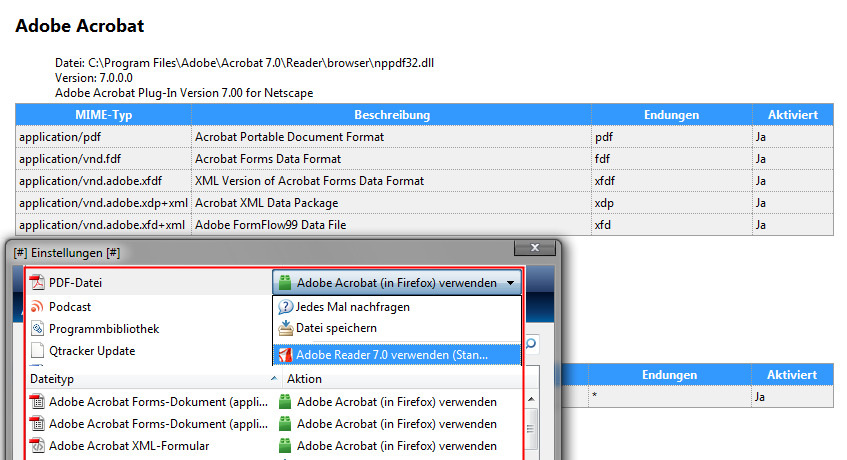This screenshot has width=847, height=460.
Task: Click the Programmbibliothek icon
Action: pos(37,329)
